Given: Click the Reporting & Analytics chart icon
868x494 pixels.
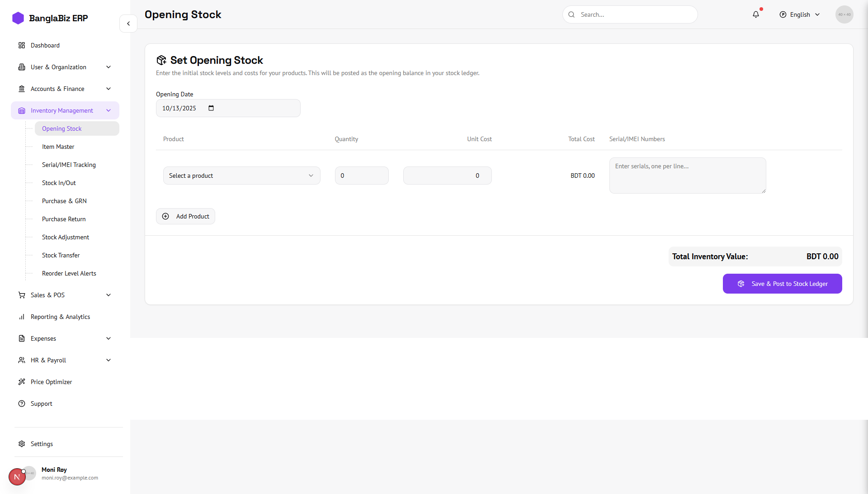Looking at the screenshot, I should (x=22, y=317).
